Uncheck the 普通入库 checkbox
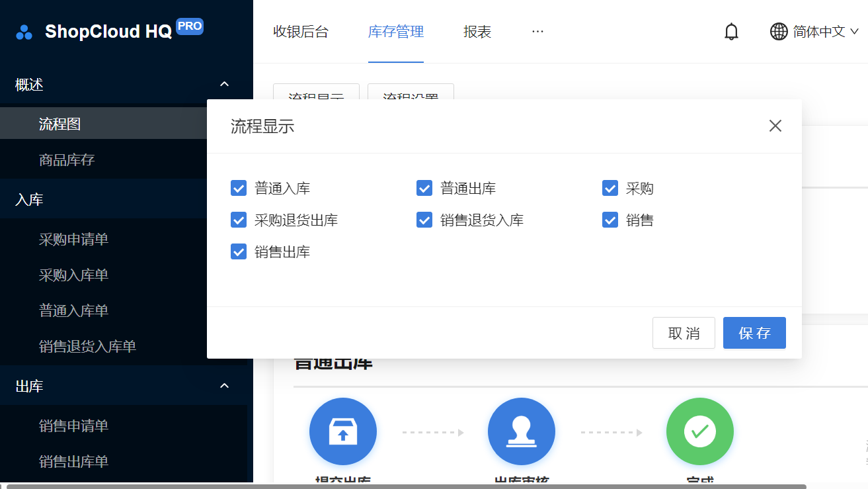This screenshot has height=489, width=868. click(x=239, y=189)
